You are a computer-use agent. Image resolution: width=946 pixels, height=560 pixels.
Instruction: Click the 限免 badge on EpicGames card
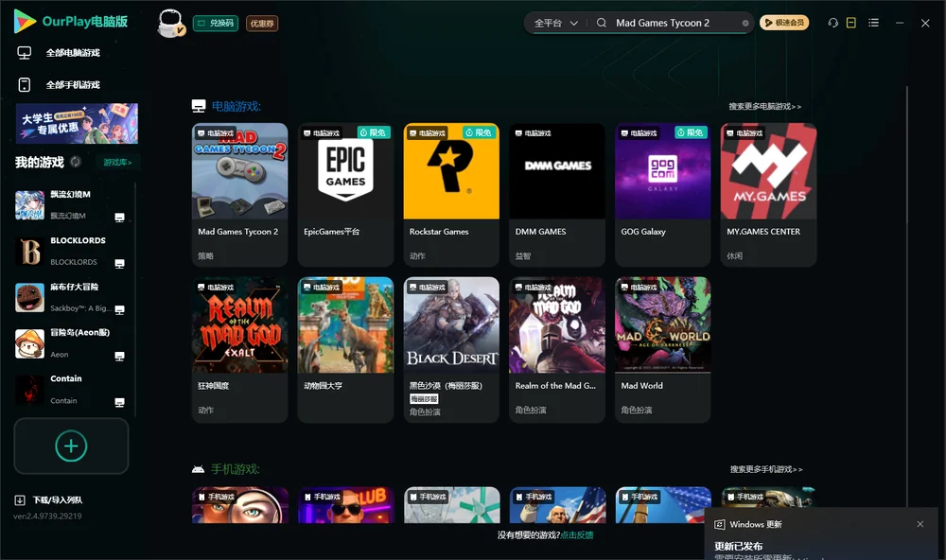coord(374,132)
